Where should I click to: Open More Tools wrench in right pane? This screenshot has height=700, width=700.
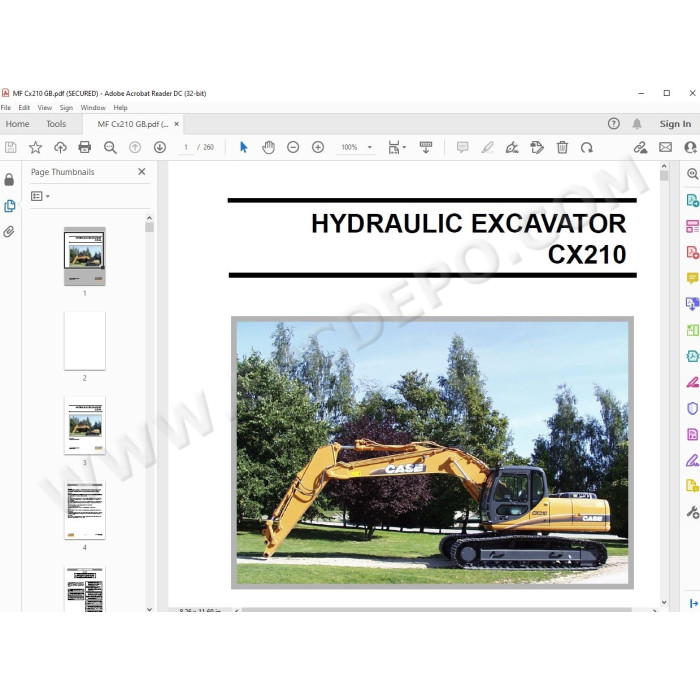tap(692, 512)
